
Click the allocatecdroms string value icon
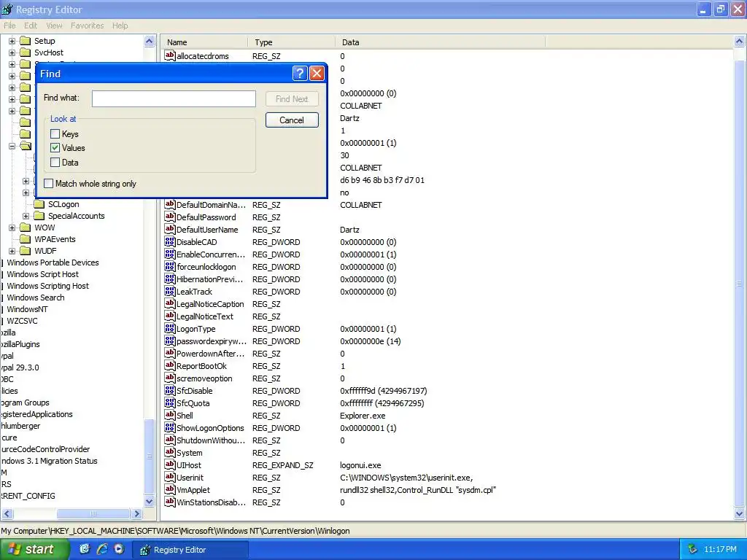coord(169,55)
